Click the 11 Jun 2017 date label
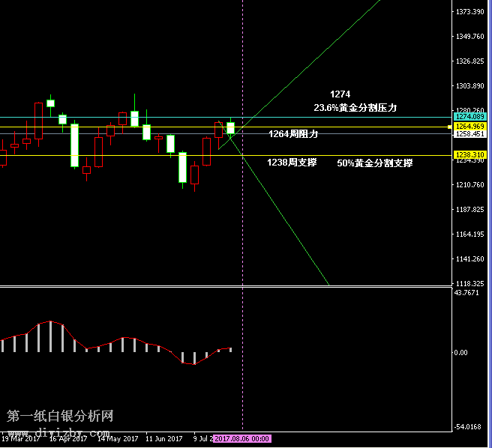The width and height of the screenshot is (492, 448). tap(164, 439)
